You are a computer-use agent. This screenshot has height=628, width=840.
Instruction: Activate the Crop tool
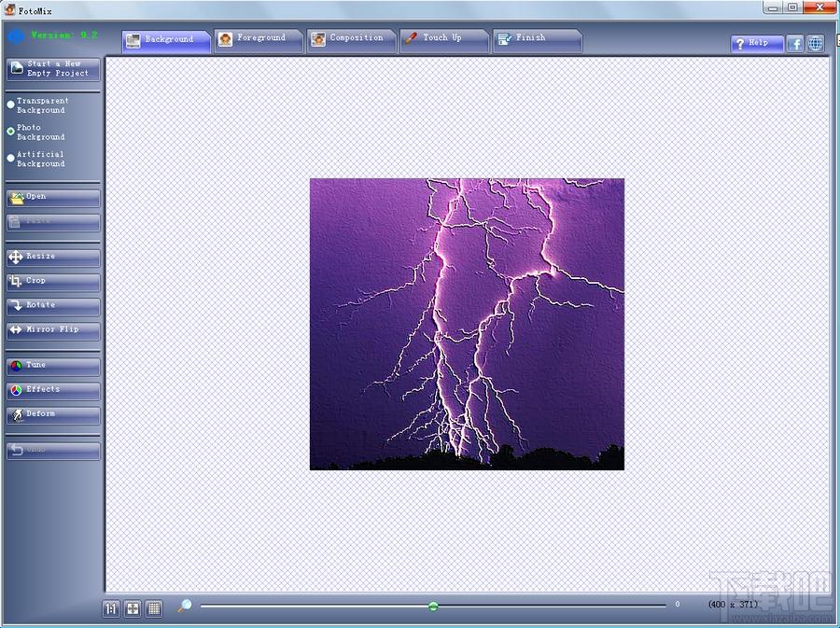tap(53, 282)
